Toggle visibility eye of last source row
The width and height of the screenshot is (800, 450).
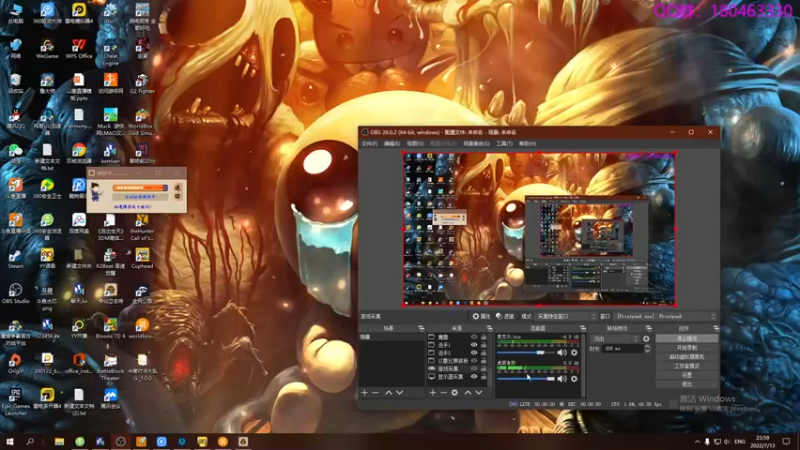(474, 377)
